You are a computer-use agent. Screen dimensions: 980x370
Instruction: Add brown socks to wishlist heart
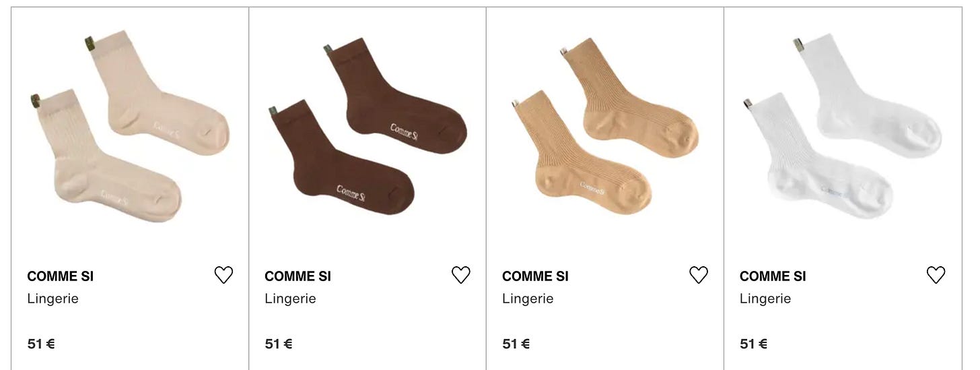(x=461, y=275)
